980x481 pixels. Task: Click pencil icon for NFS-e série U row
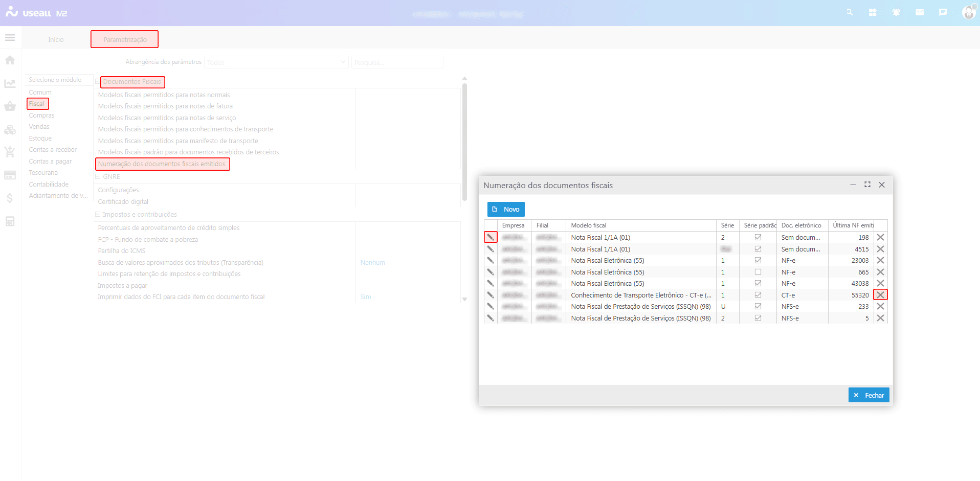[x=491, y=307]
